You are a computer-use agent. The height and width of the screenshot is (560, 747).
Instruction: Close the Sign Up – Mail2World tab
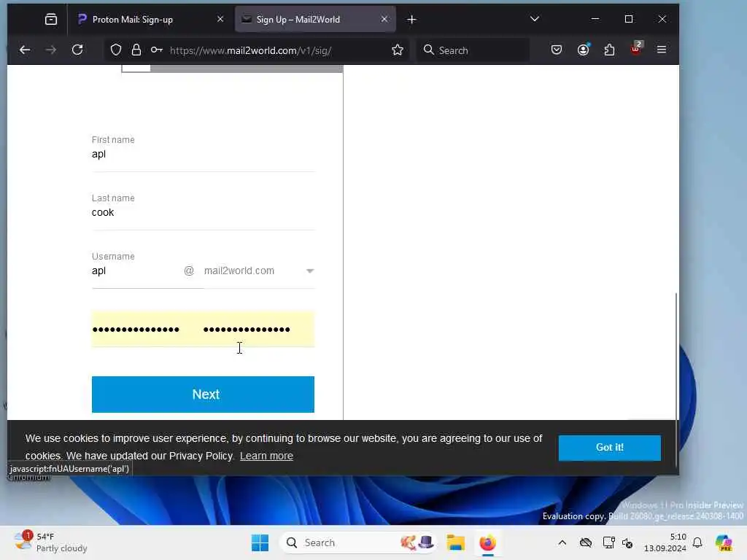click(384, 19)
